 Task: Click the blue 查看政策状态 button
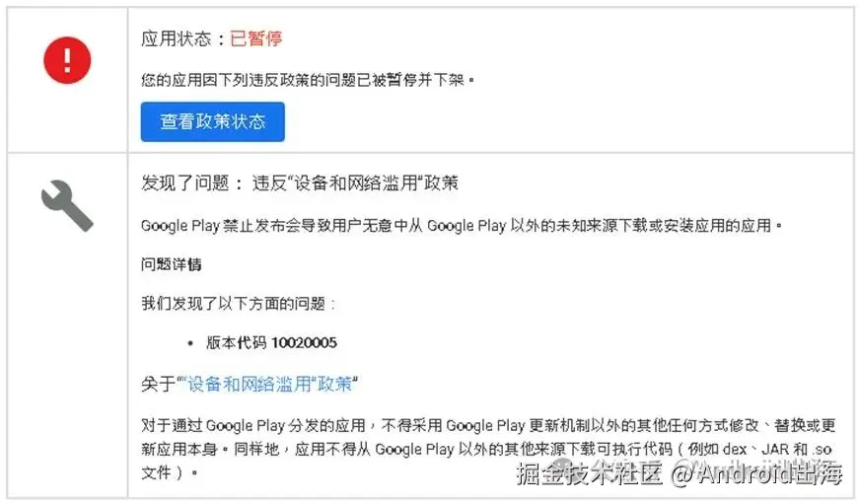pos(213,121)
